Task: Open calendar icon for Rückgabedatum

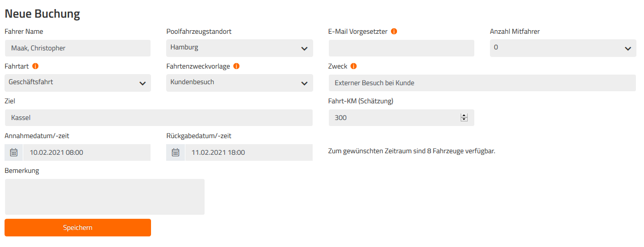Action: pyautogui.click(x=176, y=152)
